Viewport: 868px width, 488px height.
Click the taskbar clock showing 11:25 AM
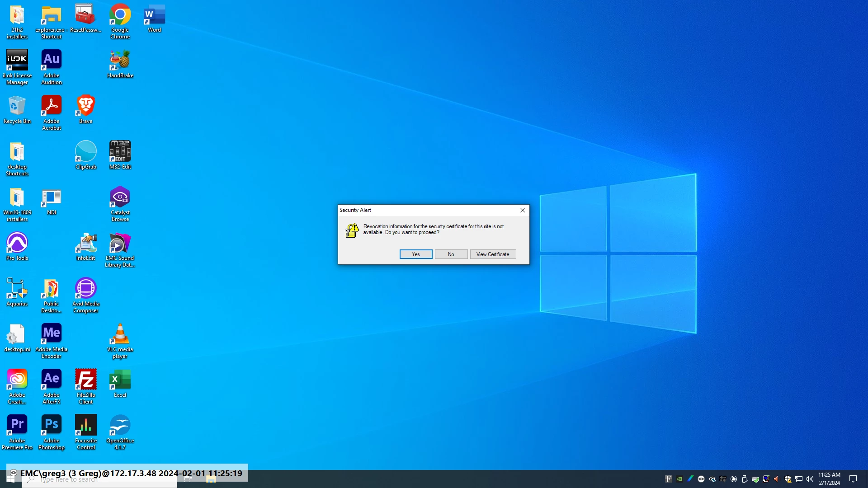[829, 479]
